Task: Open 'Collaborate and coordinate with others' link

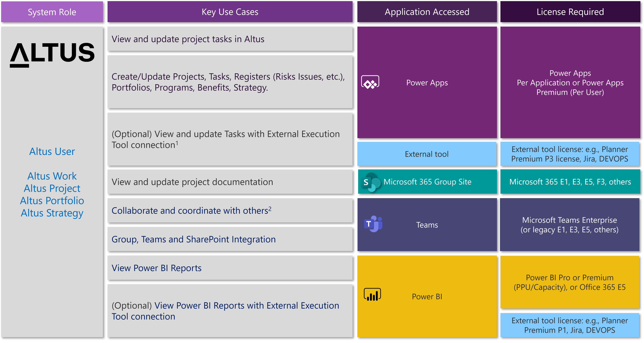Action: point(191,210)
